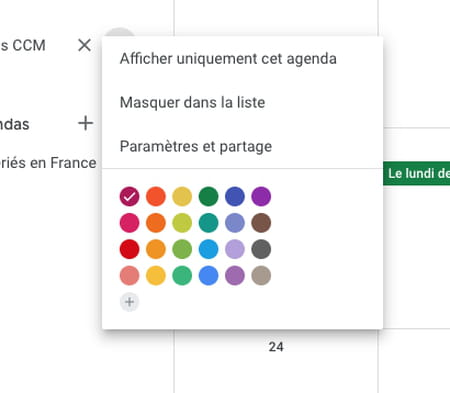The height and width of the screenshot is (393, 450).
Task: Choose the teal color swatch
Action: (208, 223)
